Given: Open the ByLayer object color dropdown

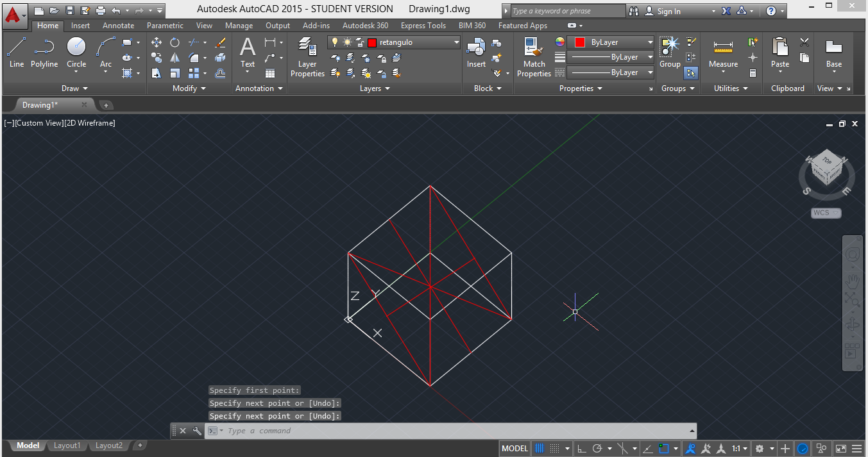Looking at the screenshot, I should 650,42.
